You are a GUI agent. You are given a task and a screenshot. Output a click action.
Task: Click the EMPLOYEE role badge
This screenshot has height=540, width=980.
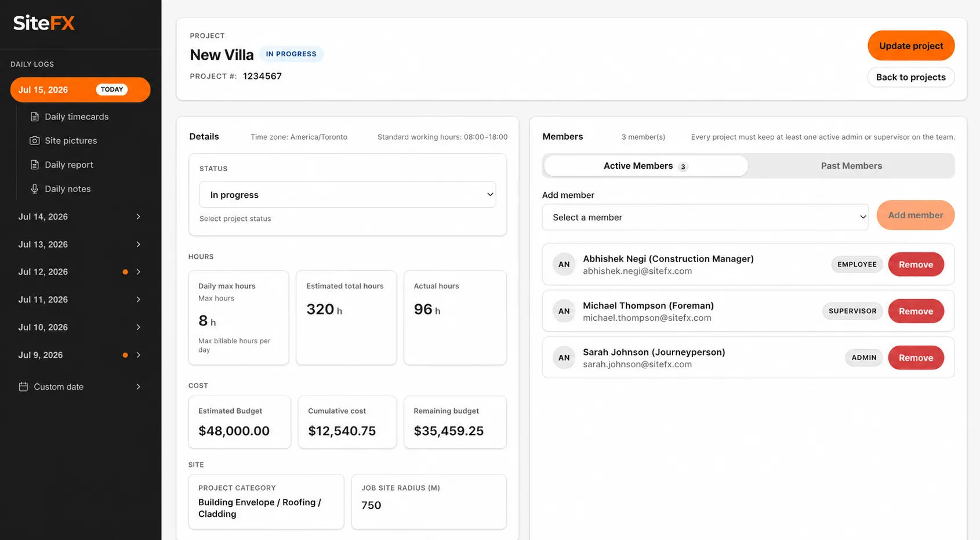click(856, 264)
